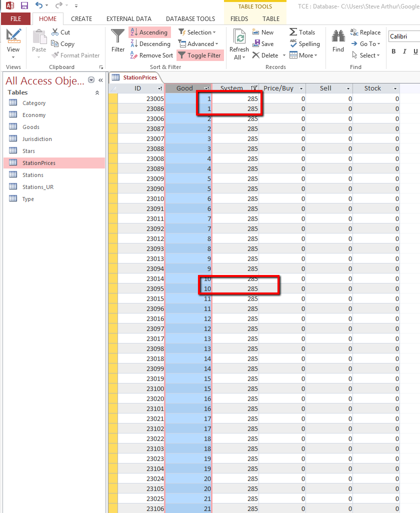Collapse the Tables group

click(x=97, y=92)
